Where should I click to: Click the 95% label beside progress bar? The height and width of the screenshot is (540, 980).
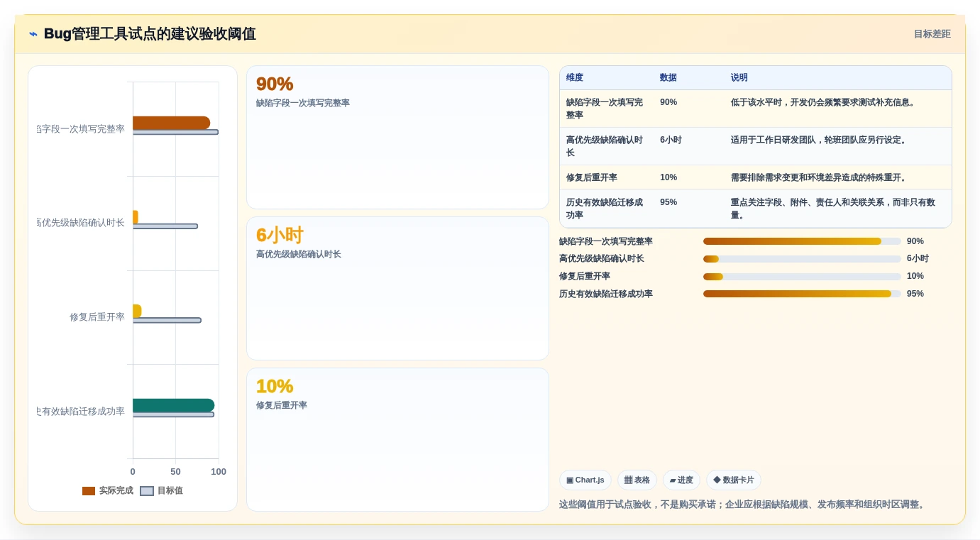[x=915, y=294]
